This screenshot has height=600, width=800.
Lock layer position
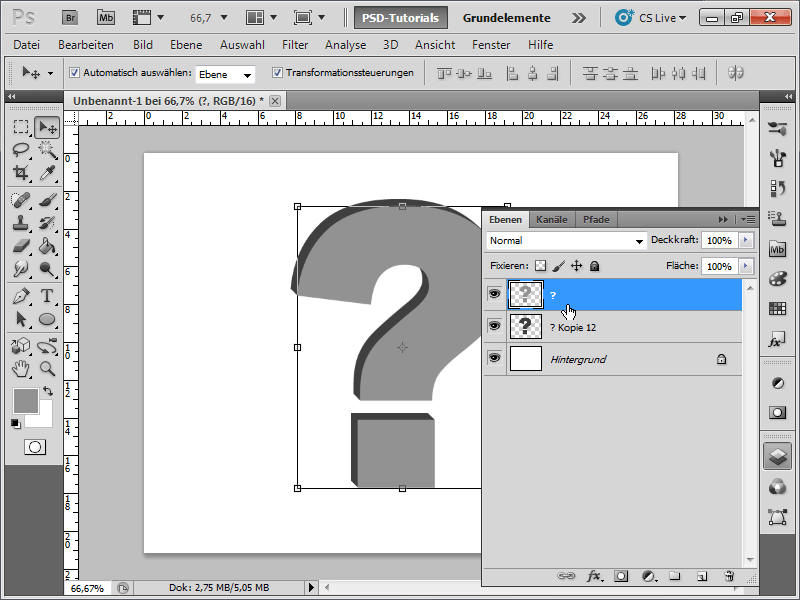point(577,266)
